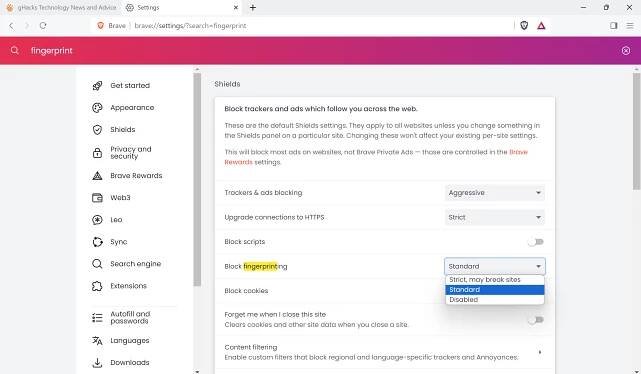This screenshot has height=374, width=641.
Task: Open Privacy and security settings
Action: tap(131, 153)
